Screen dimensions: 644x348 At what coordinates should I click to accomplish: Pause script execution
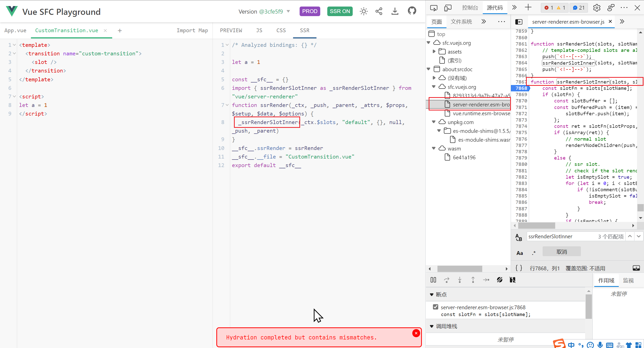(x=433, y=280)
